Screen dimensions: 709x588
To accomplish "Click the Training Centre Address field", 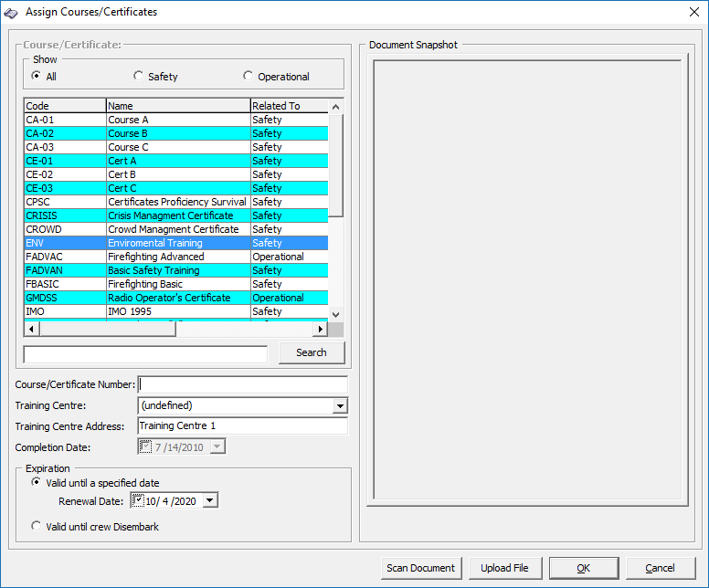I will tap(243, 425).
